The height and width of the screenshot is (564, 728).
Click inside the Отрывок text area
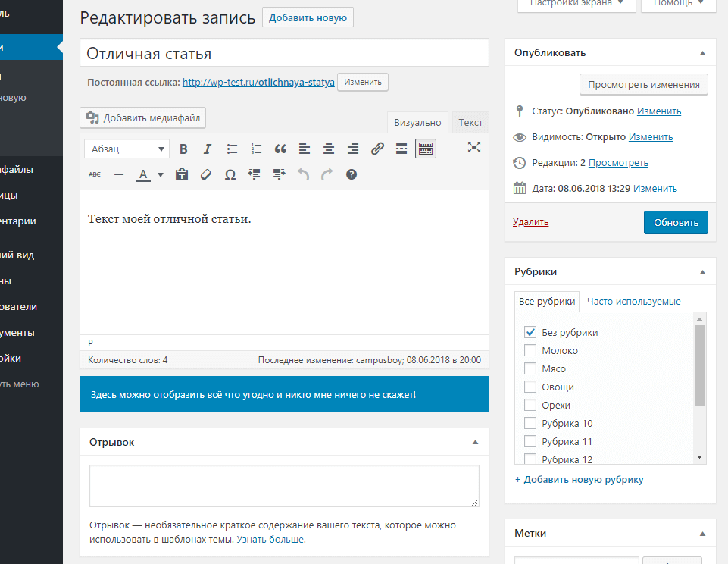click(x=284, y=486)
